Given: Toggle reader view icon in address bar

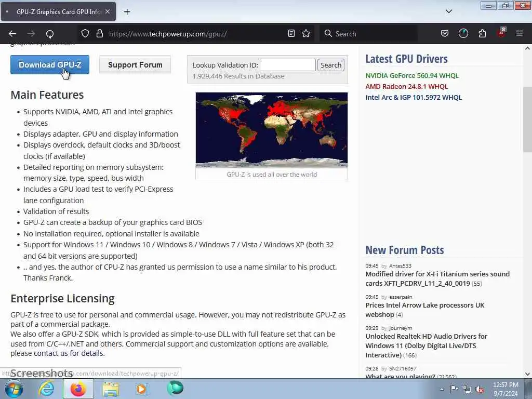Looking at the screenshot, I should pyautogui.click(x=291, y=33).
